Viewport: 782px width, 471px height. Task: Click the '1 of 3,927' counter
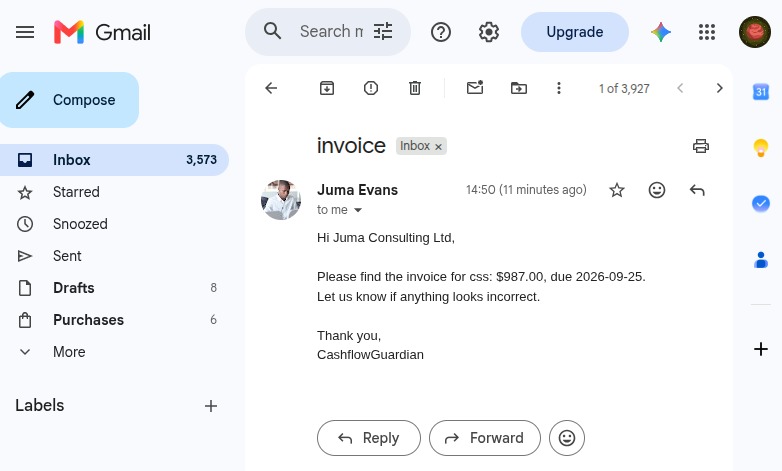(624, 89)
